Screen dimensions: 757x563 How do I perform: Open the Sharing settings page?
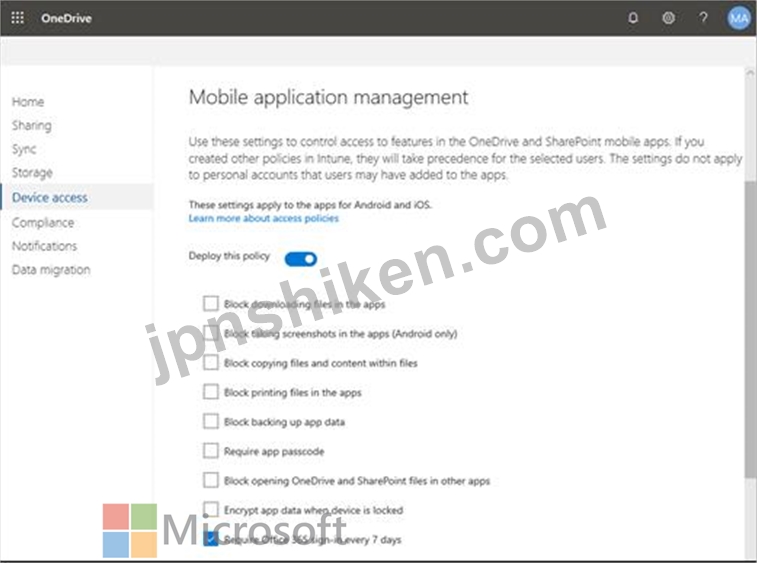[32, 126]
